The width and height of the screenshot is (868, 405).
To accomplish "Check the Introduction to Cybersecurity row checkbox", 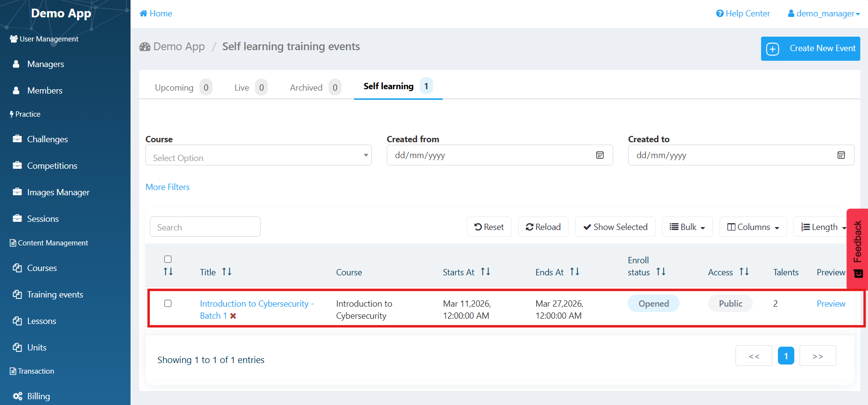I will tap(168, 303).
